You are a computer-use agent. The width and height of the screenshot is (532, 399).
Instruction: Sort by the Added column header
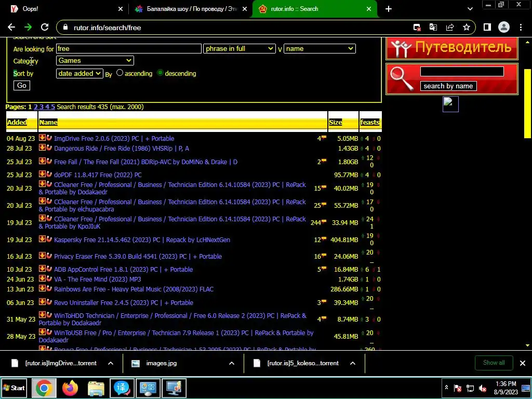tap(17, 122)
